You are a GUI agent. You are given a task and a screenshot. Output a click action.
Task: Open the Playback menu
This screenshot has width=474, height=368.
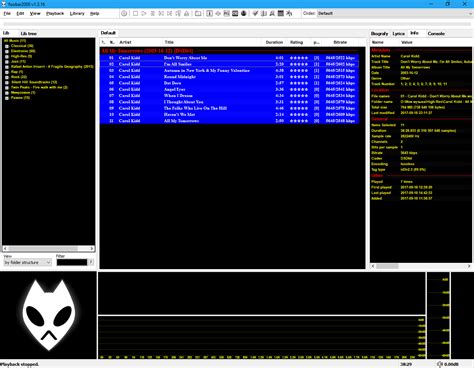pos(55,14)
